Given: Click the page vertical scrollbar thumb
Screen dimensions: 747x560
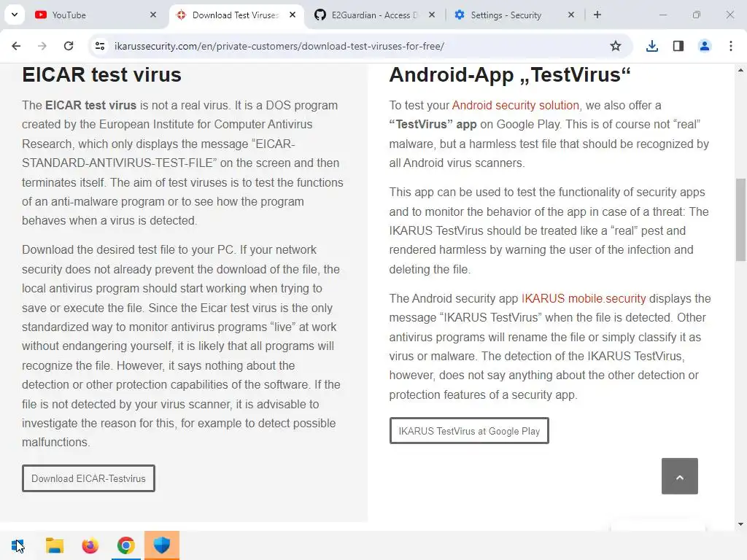Looking at the screenshot, I should point(740,220).
